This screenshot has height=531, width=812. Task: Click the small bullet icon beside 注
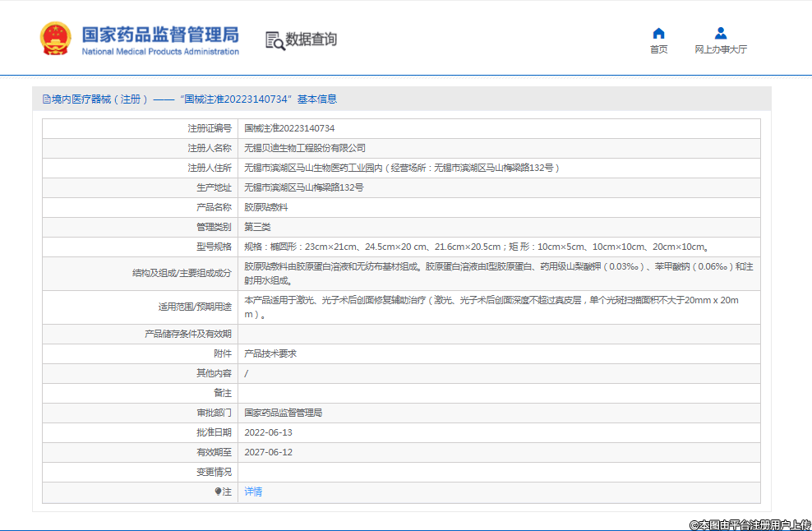point(218,492)
